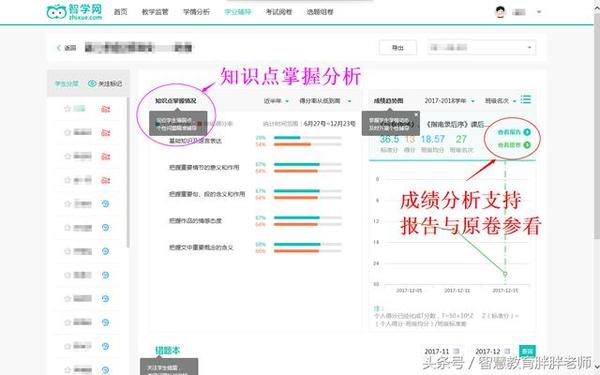Click the 返回 back link
The image size is (600, 375).
(70, 48)
